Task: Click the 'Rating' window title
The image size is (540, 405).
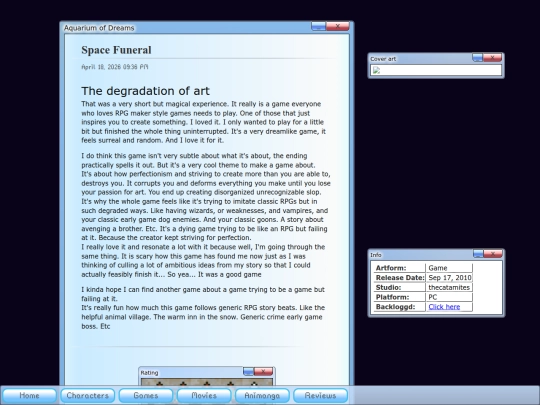Action: pos(149,373)
